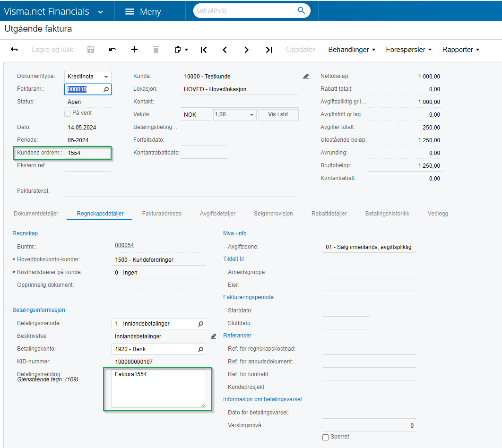Click into the Betalingsmelding text area
This screenshot has height=448, width=502.
(x=158, y=388)
